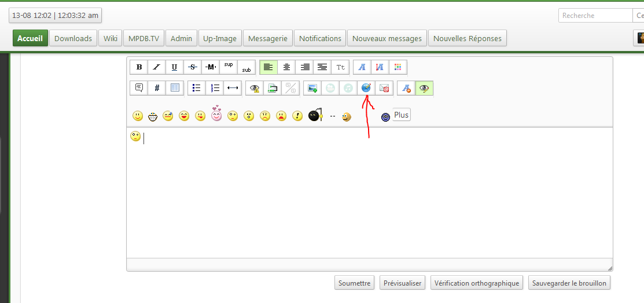Open the text color palette
644x303 pixels.
click(398, 67)
